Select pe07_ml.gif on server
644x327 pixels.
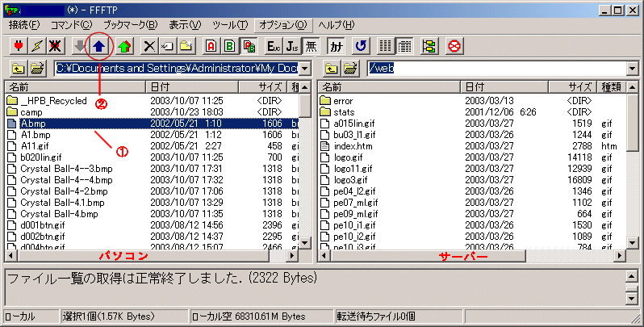355,203
